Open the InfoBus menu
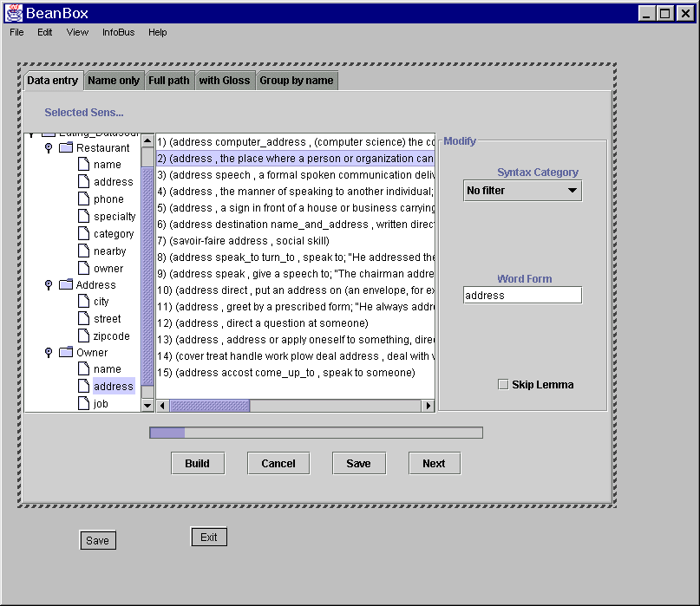Viewport: 700px width, 606px height. click(x=118, y=32)
